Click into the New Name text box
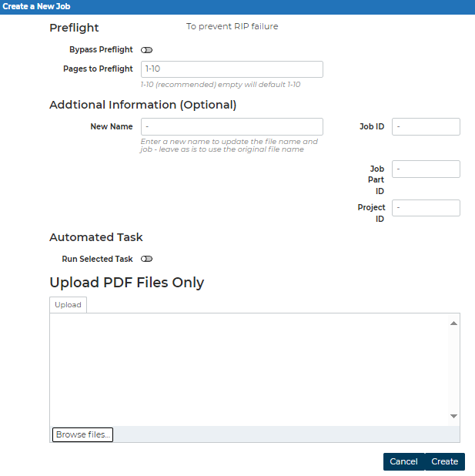Image resolution: width=475 pixels, height=476 pixels. coord(232,126)
